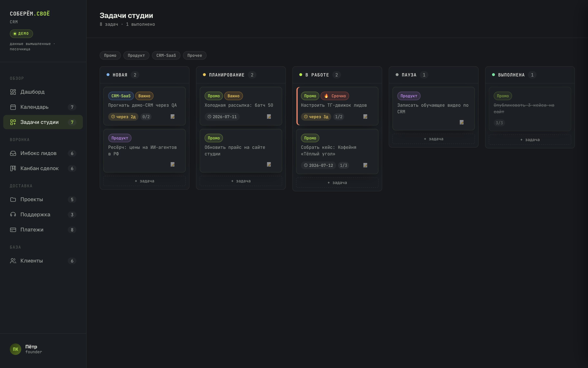
Task: Add task to В работе column
Action: tap(337, 183)
